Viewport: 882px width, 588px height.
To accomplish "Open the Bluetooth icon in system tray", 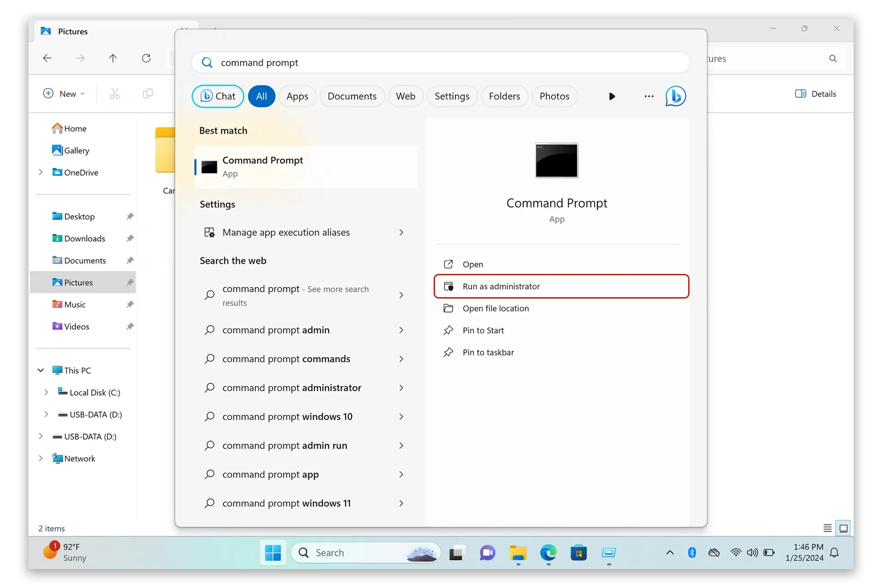I will 693,552.
